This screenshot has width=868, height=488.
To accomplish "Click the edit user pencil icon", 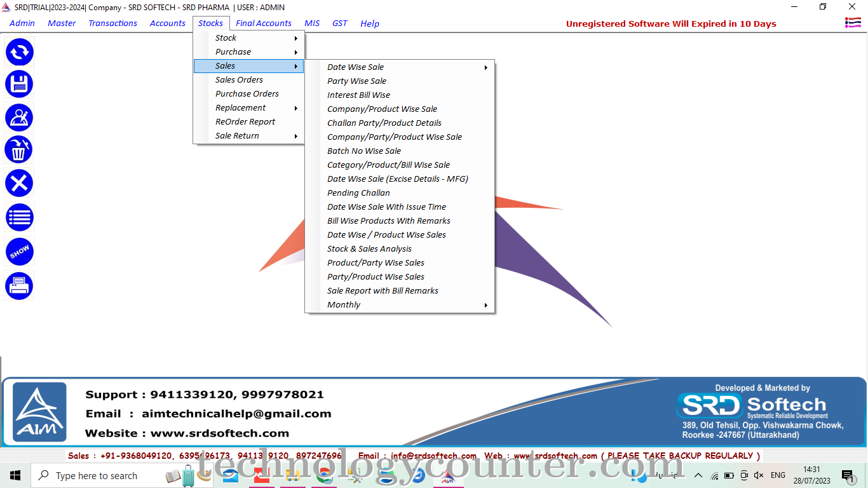I will click(x=19, y=118).
